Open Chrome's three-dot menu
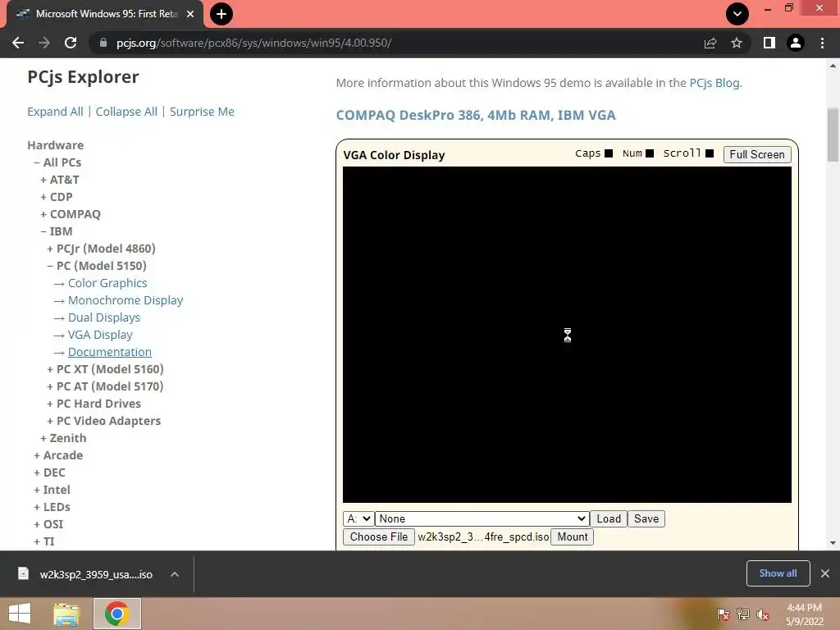Screen dimensions: 840x630 click(x=822, y=43)
